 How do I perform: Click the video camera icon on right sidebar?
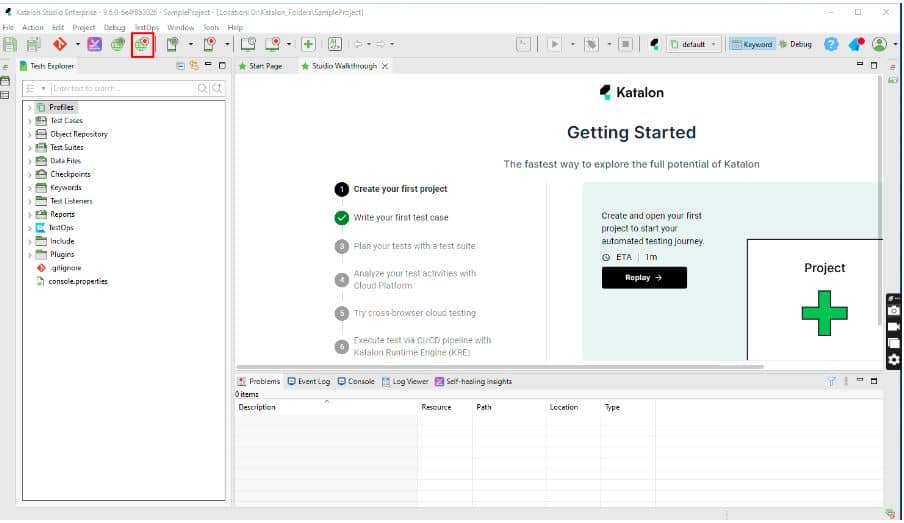pyautogui.click(x=894, y=327)
